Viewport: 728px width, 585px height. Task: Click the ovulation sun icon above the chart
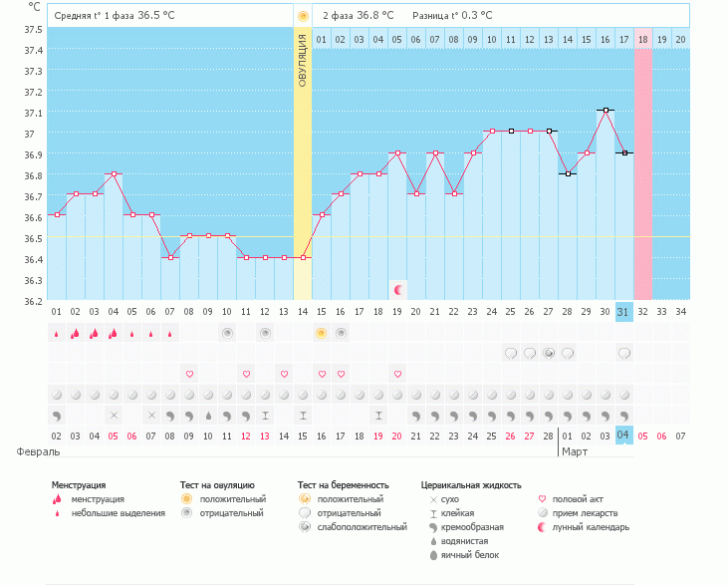[x=303, y=16]
